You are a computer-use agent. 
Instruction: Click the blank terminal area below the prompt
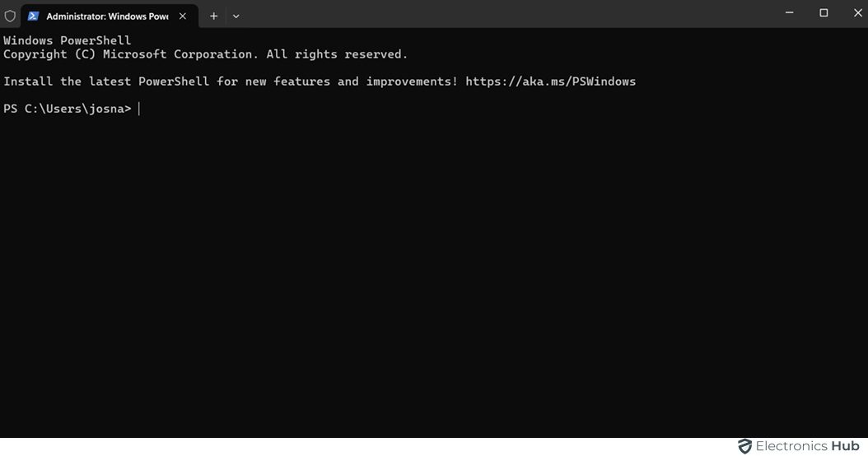click(412, 272)
